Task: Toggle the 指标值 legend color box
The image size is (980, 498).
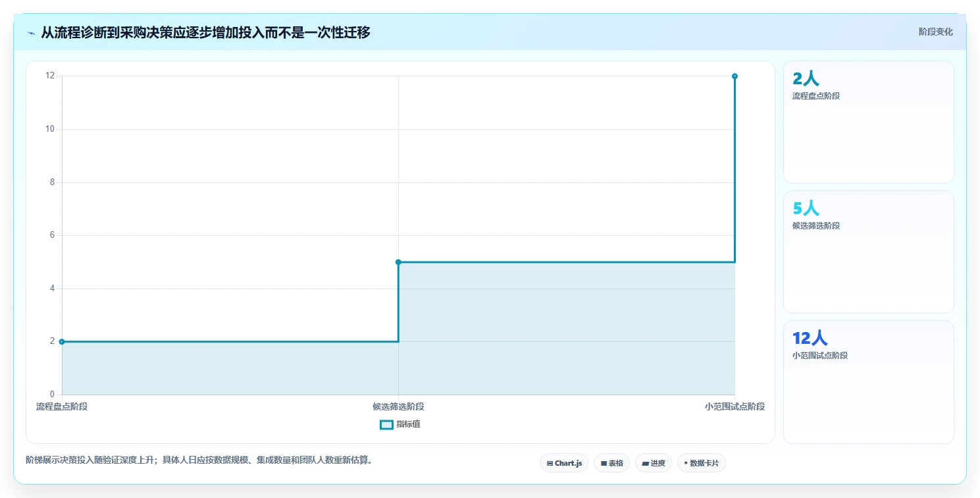Action: pos(386,424)
